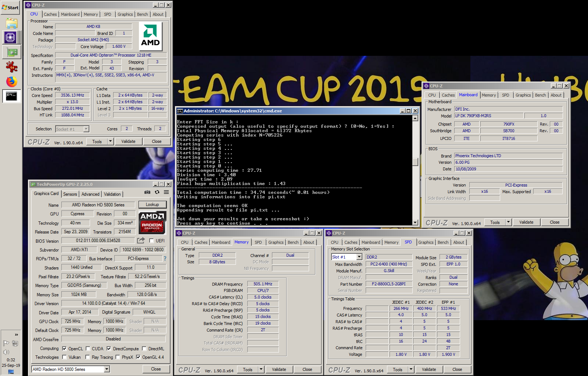Screen dimensions: 588x376
Task: Click the blue question mark beside Bus Interface
Action: (x=165, y=258)
